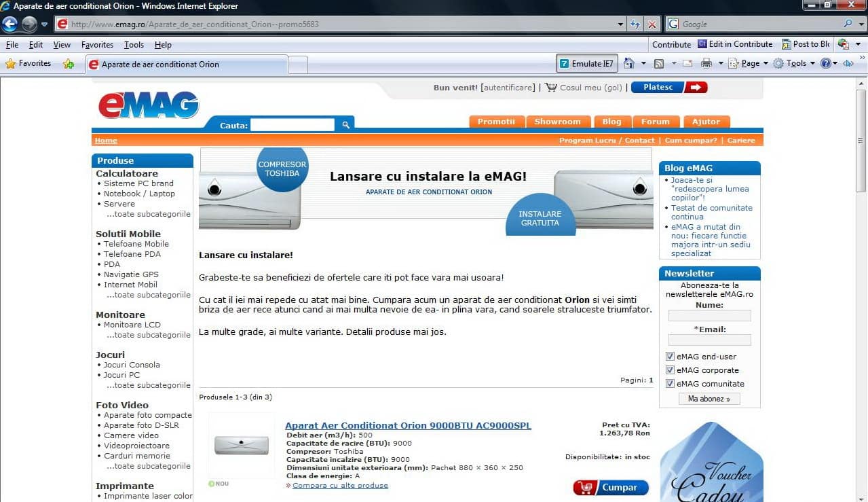Click the Edit in Contribute button
This screenshot has width=868, height=502.
click(x=735, y=44)
